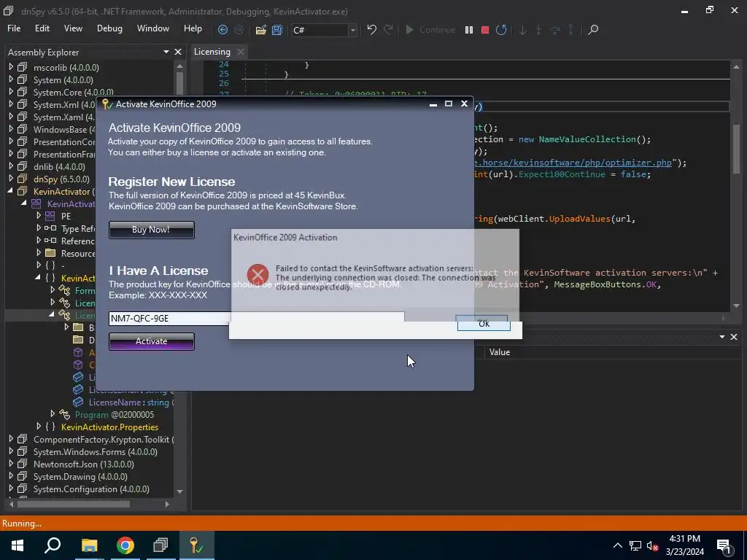Open the Window menu
Image resolution: width=747 pixels, height=560 pixels.
(x=153, y=28)
